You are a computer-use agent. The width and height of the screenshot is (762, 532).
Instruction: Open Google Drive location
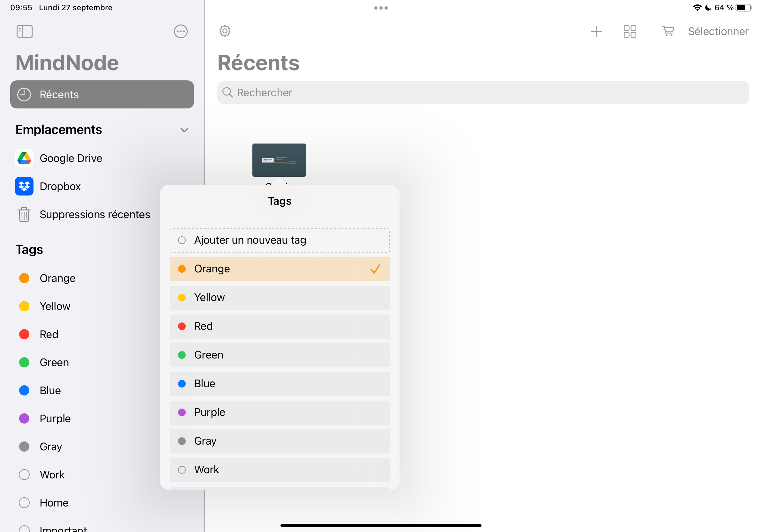coord(102,158)
